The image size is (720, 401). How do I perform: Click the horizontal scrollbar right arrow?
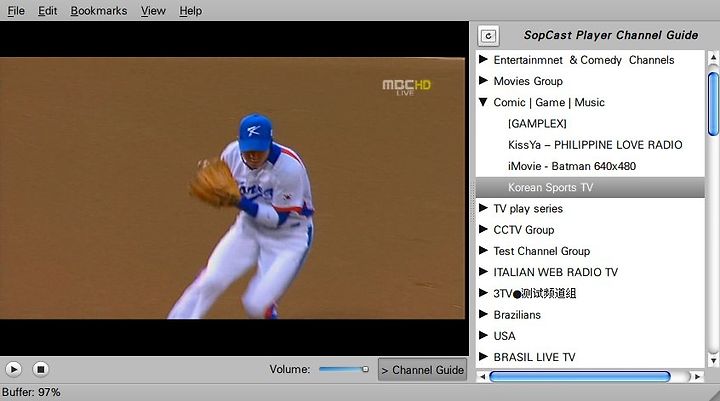[x=698, y=377]
